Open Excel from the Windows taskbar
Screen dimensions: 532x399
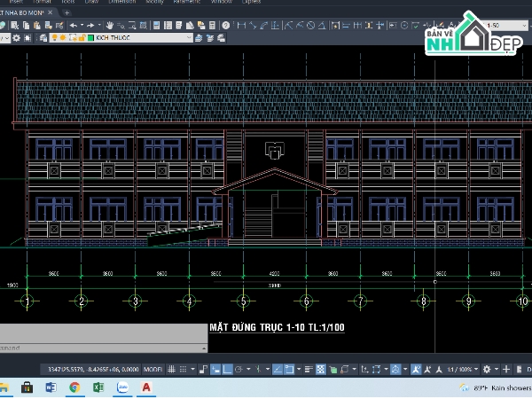(x=98, y=387)
